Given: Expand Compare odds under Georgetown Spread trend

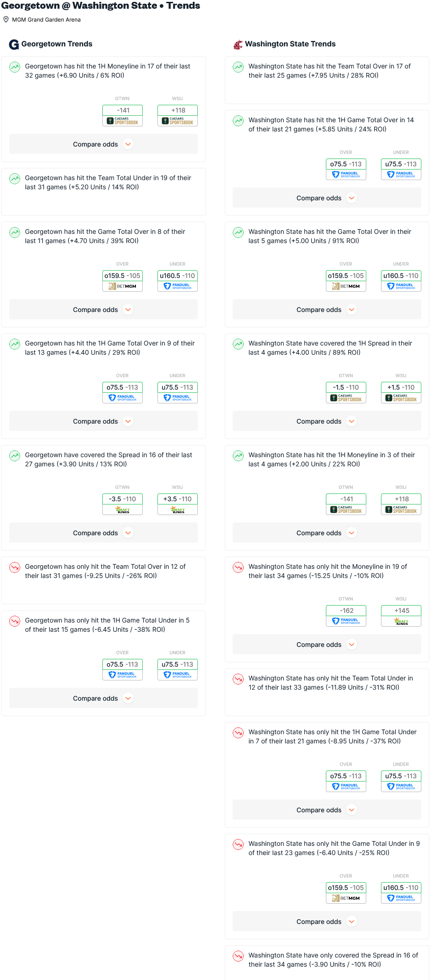Looking at the screenshot, I should (x=103, y=532).
